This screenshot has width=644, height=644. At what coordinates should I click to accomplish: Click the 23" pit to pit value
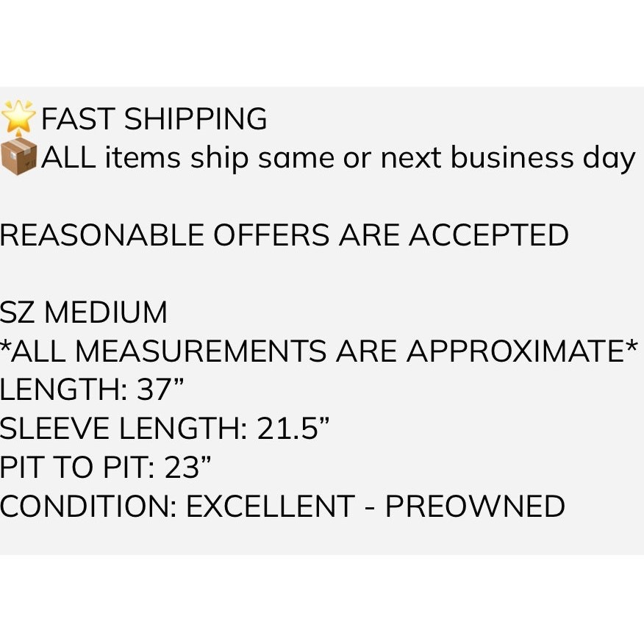coord(187,466)
